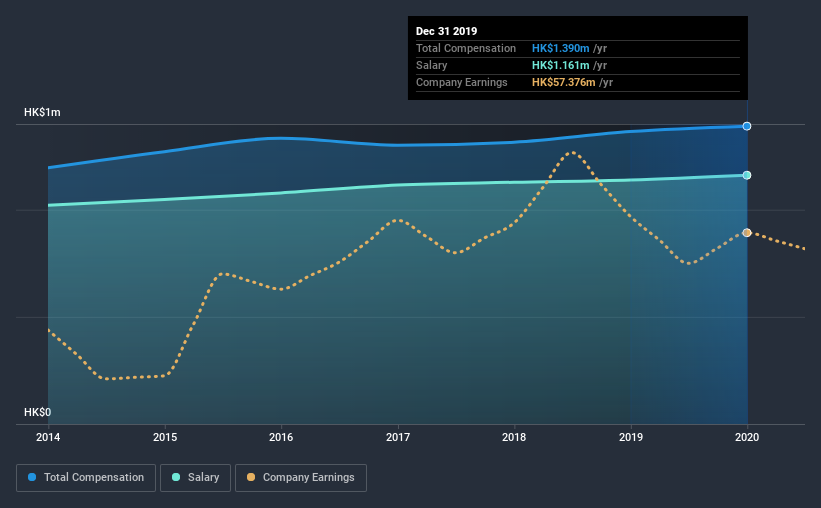Click the 2020 x-axis label
The height and width of the screenshot is (508, 821).
click(747, 437)
